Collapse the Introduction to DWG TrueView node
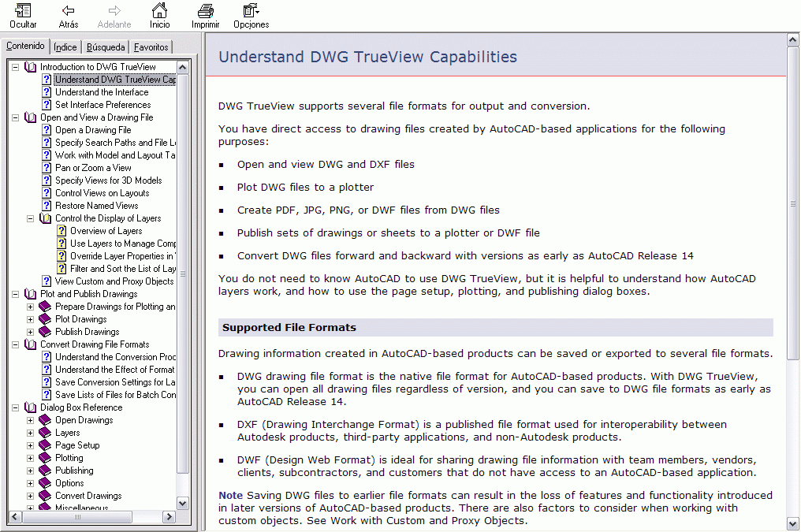 click(15, 67)
